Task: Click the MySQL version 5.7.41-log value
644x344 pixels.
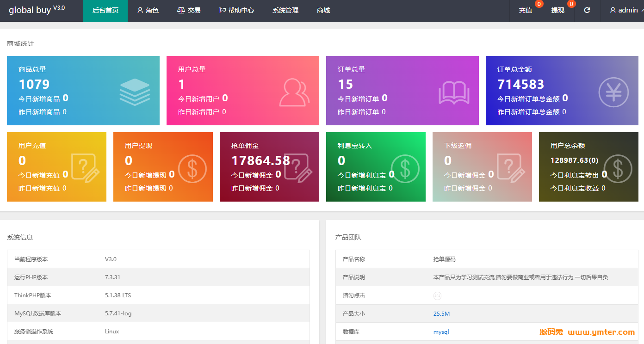Action: pyautogui.click(x=118, y=313)
